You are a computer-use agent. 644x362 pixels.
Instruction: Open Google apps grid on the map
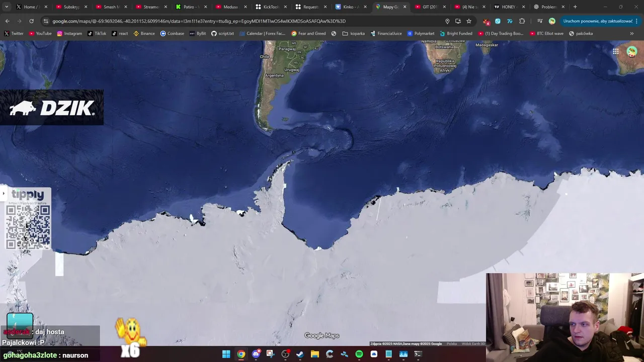(616, 51)
